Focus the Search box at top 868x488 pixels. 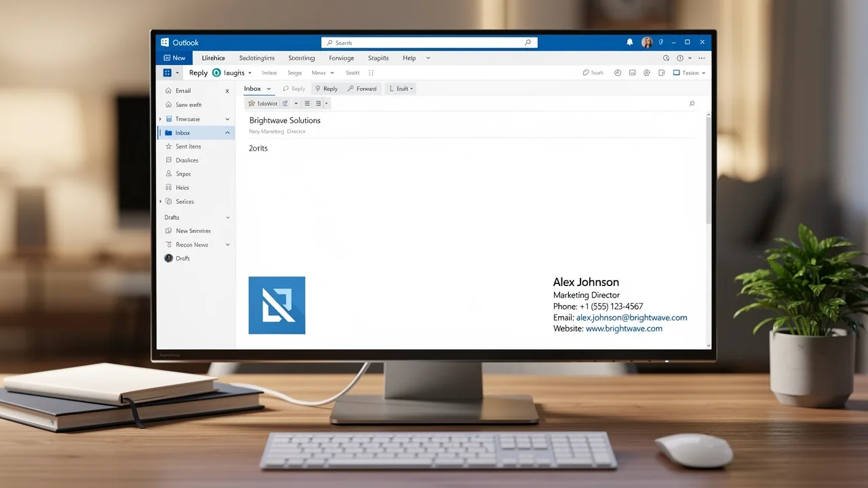pyautogui.click(x=429, y=42)
